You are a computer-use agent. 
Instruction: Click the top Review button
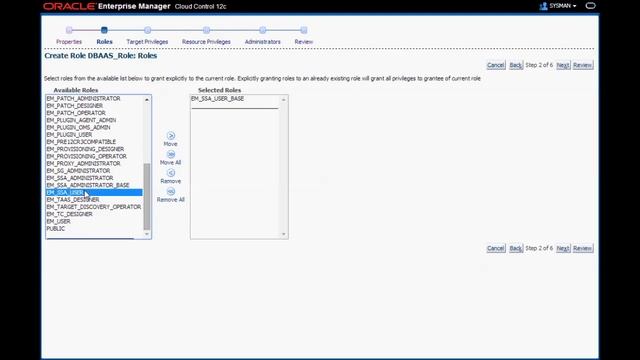pyautogui.click(x=582, y=65)
